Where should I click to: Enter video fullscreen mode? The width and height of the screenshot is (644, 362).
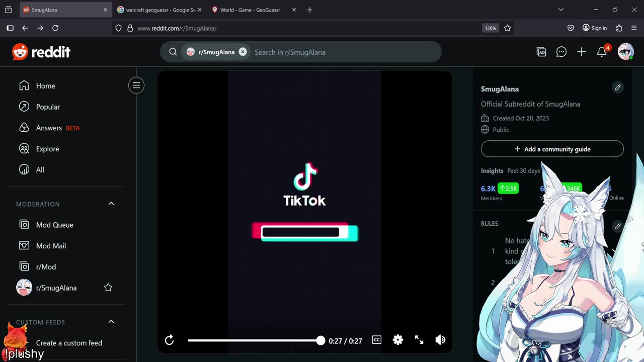coord(419,340)
